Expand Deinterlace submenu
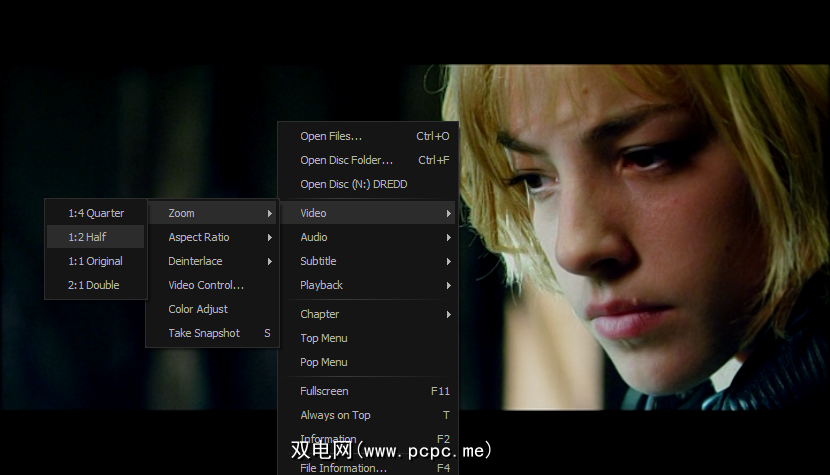Image resolution: width=830 pixels, height=475 pixels. click(212, 261)
